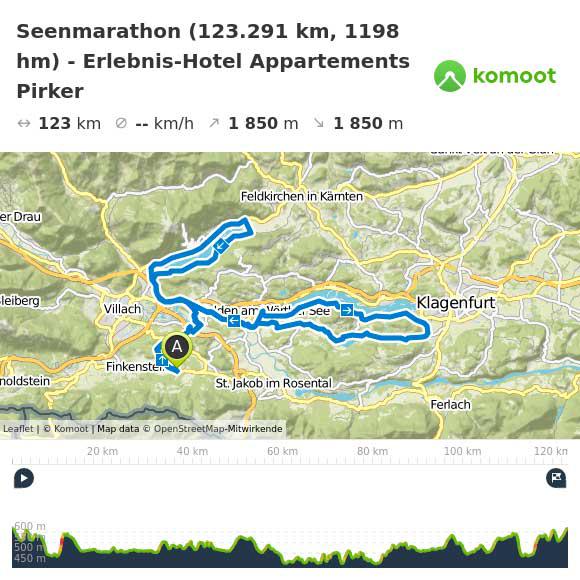The width and height of the screenshot is (580, 580).
Task: Click the start point marker A
Action: tap(177, 348)
